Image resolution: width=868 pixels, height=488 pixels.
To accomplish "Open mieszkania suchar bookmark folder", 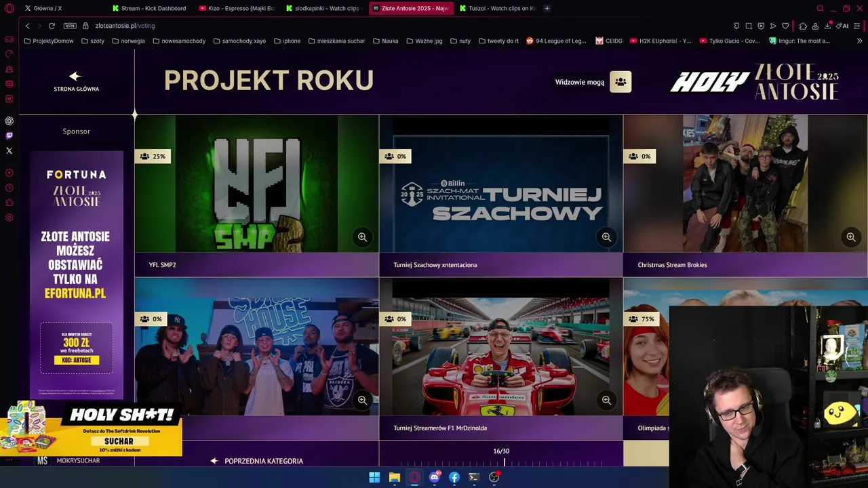I will click(x=336, y=41).
